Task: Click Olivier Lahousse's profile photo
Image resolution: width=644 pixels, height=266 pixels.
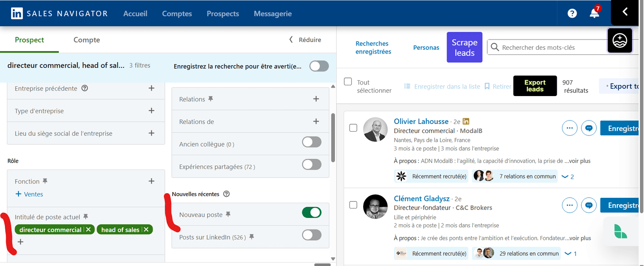Action: (x=375, y=130)
